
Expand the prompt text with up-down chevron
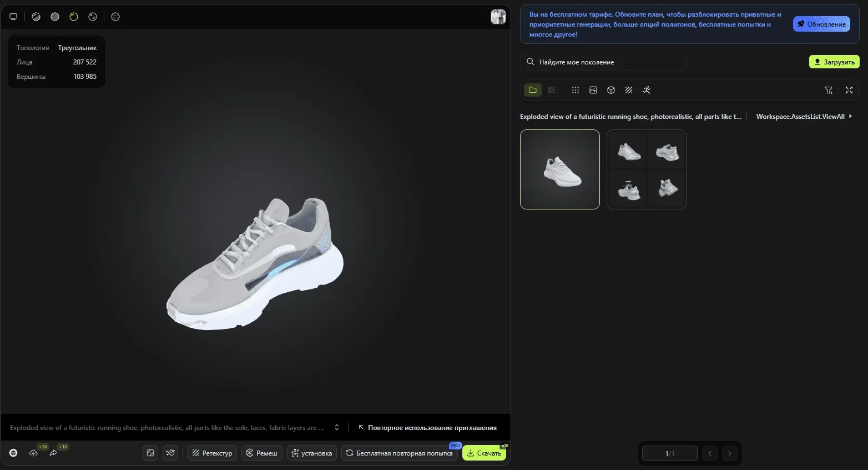337,428
